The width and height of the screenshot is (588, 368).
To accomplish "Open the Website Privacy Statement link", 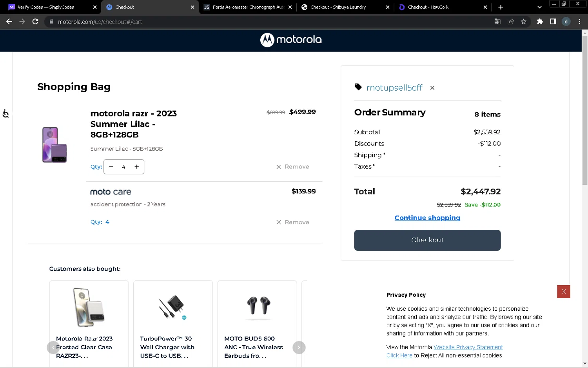I will coord(468,347).
